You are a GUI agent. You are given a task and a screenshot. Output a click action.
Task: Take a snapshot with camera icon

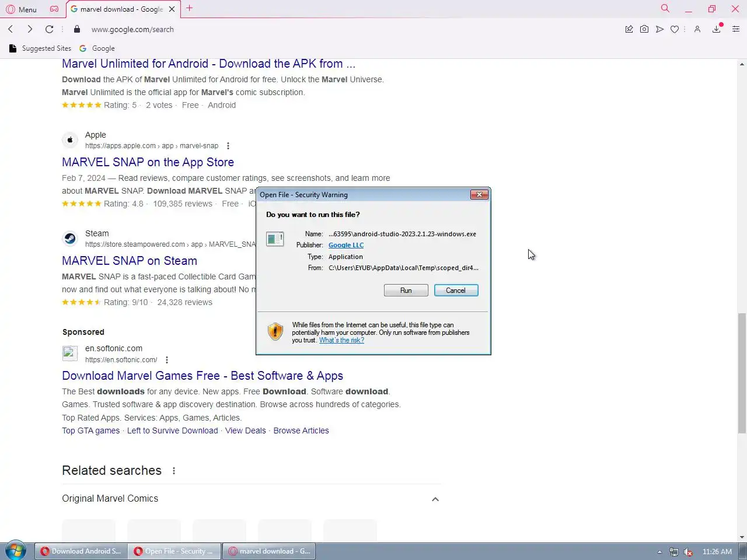pos(644,29)
